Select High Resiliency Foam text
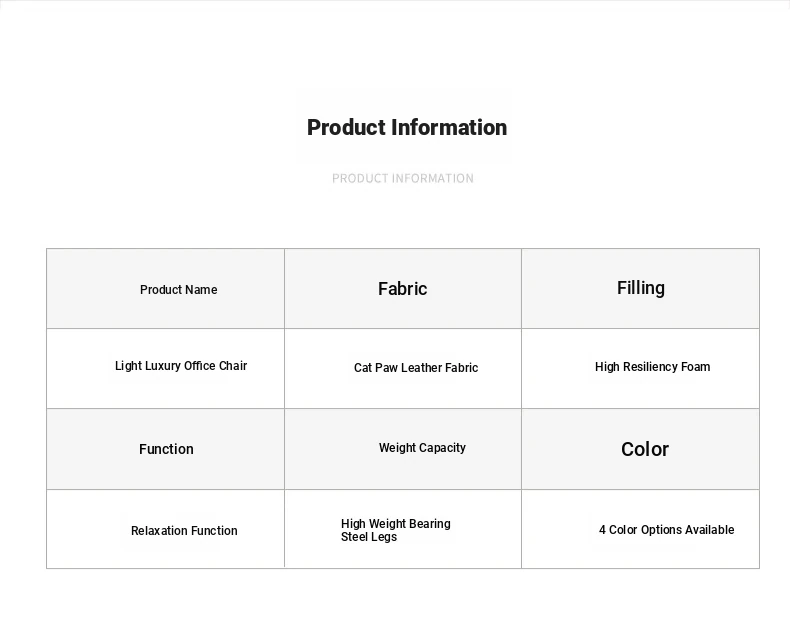 coord(652,367)
